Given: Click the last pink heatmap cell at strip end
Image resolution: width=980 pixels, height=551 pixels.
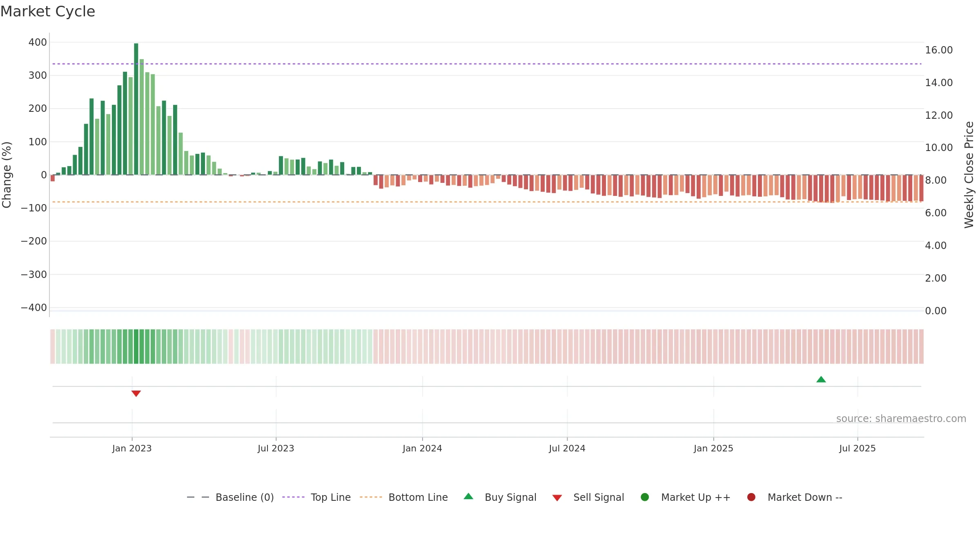Looking at the screenshot, I should click(921, 347).
